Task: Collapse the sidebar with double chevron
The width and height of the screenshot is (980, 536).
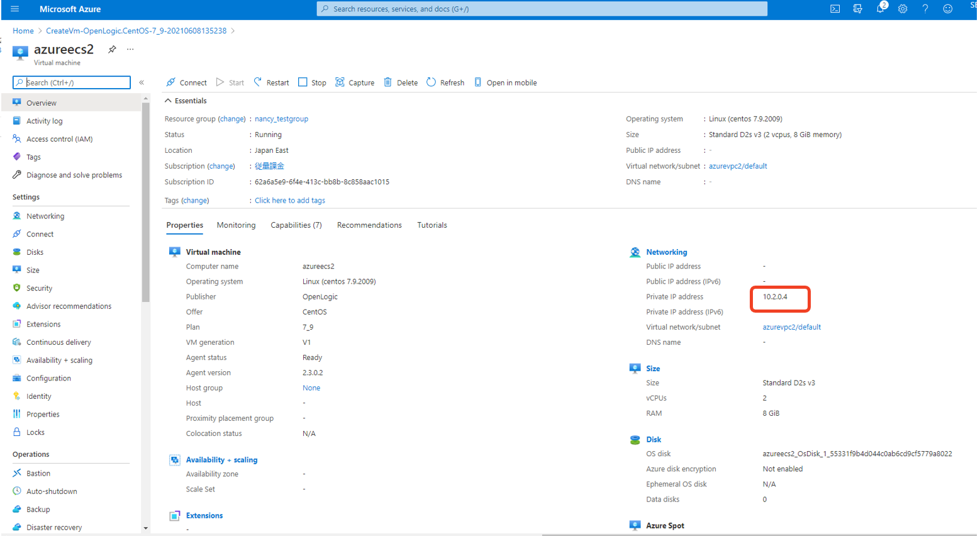Action: pos(142,82)
